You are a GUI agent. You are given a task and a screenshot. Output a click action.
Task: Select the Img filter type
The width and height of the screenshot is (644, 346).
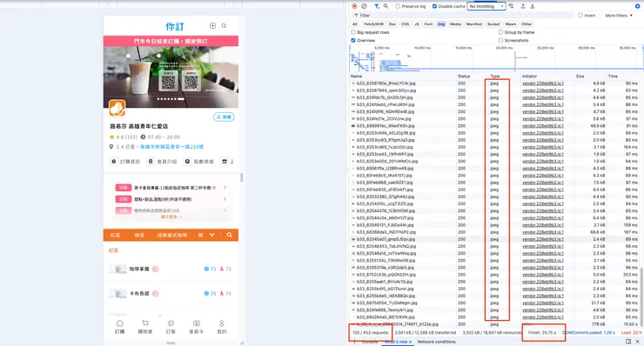(x=441, y=23)
